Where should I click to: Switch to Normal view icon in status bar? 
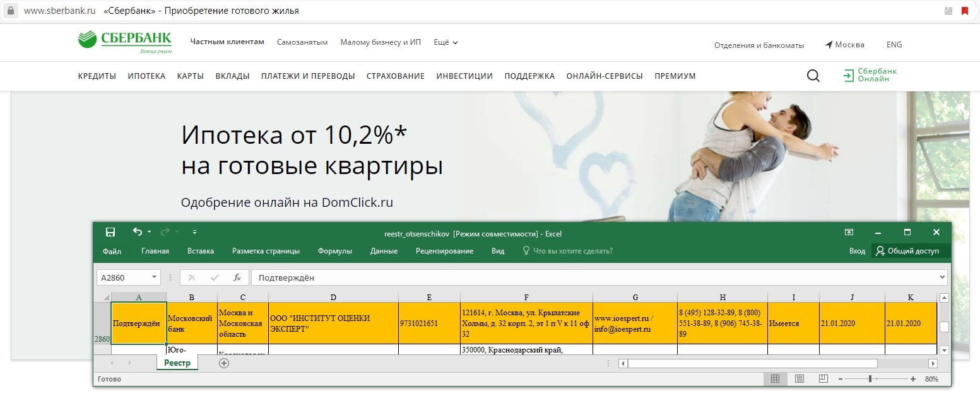click(776, 379)
